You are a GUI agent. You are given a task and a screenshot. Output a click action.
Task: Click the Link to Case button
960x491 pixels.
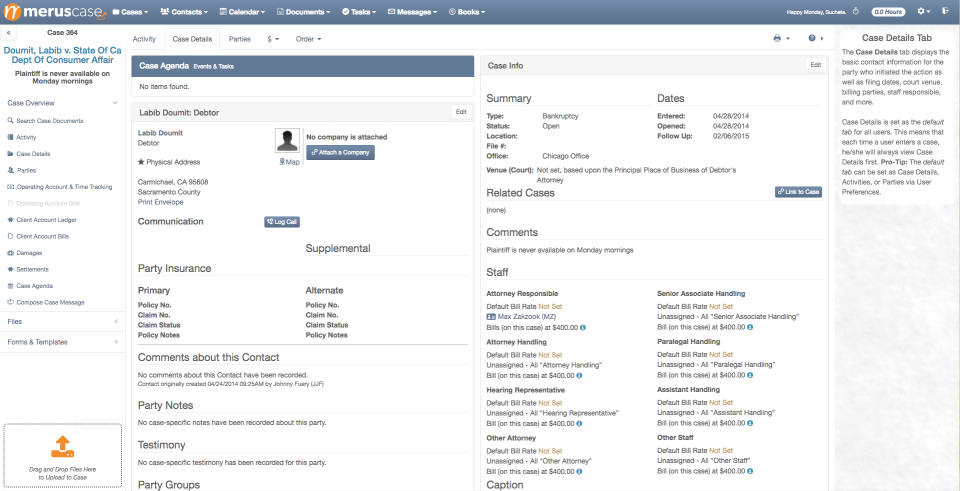(798, 192)
